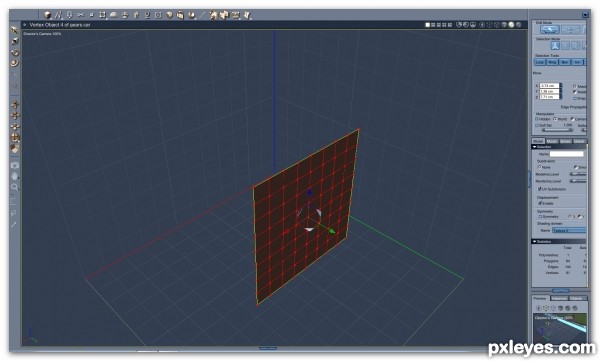Click the sphere icon right of copies icon
Image resolution: width=600 pixels, height=361 pixels.
(192, 15)
